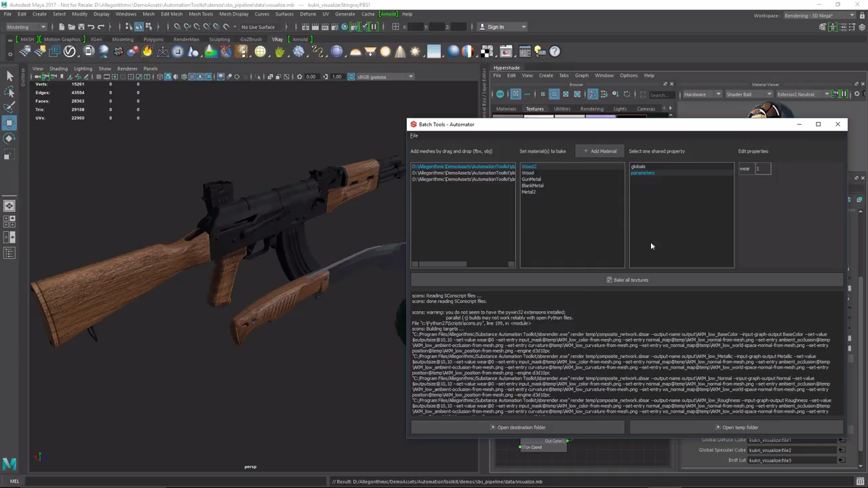Open the Shader Ball dropdown

(x=747, y=94)
